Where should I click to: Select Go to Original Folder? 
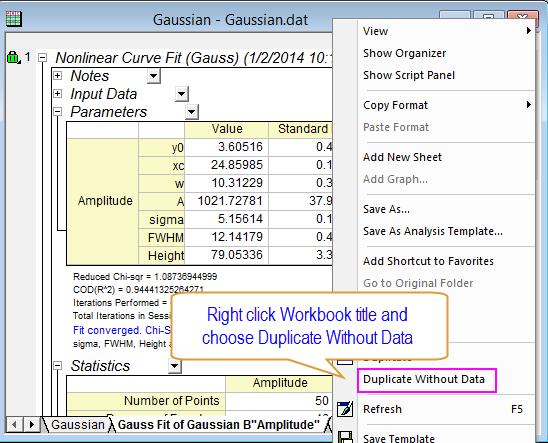coord(446,283)
